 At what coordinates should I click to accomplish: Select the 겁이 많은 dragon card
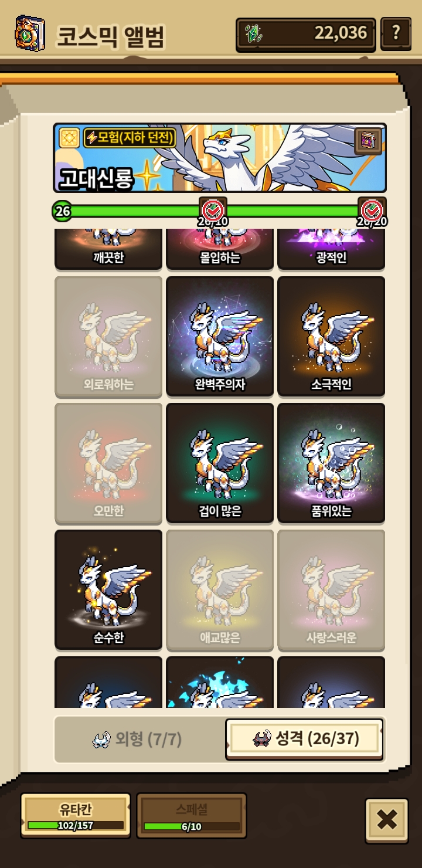[220, 463]
